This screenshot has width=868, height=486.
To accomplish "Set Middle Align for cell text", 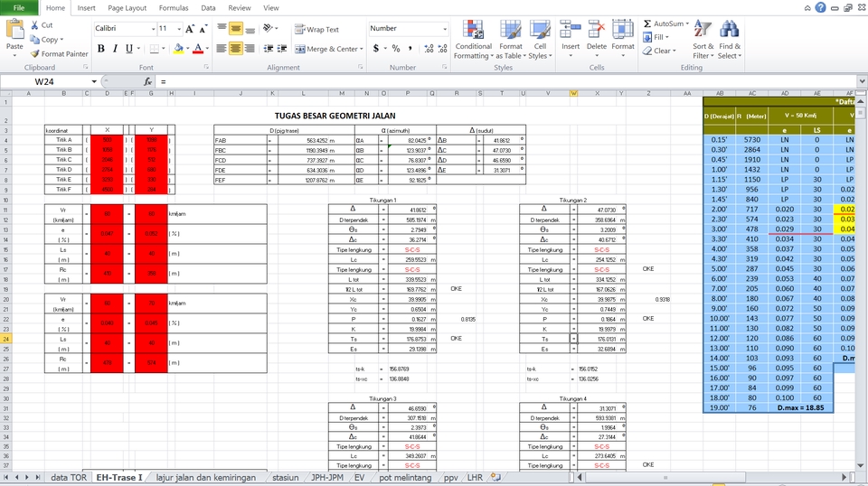I will 236,28.
